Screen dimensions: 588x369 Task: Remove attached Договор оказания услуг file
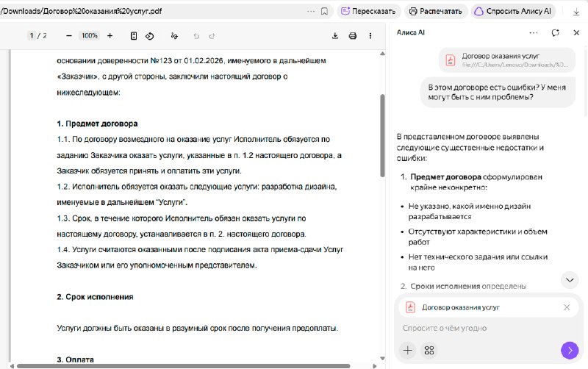click(567, 307)
